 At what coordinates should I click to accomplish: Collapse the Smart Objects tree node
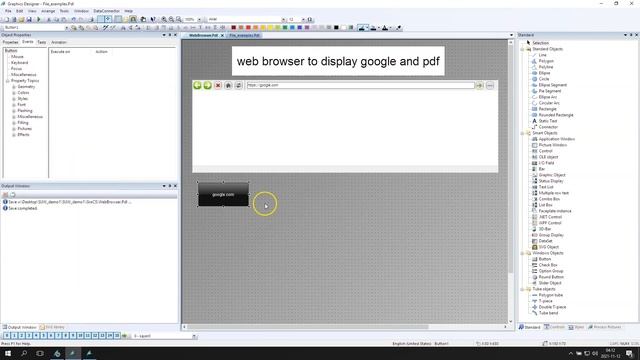(x=522, y=133)
